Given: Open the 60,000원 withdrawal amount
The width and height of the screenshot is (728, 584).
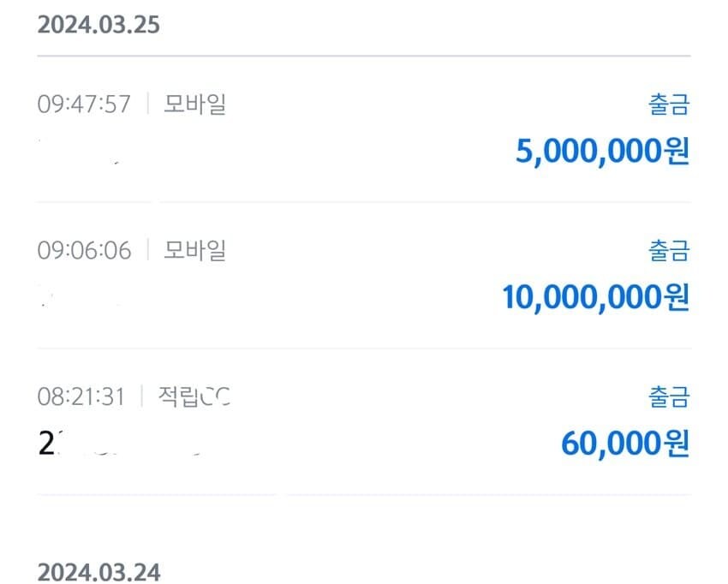Looking at the screenshot, I should tap(625, 444).
